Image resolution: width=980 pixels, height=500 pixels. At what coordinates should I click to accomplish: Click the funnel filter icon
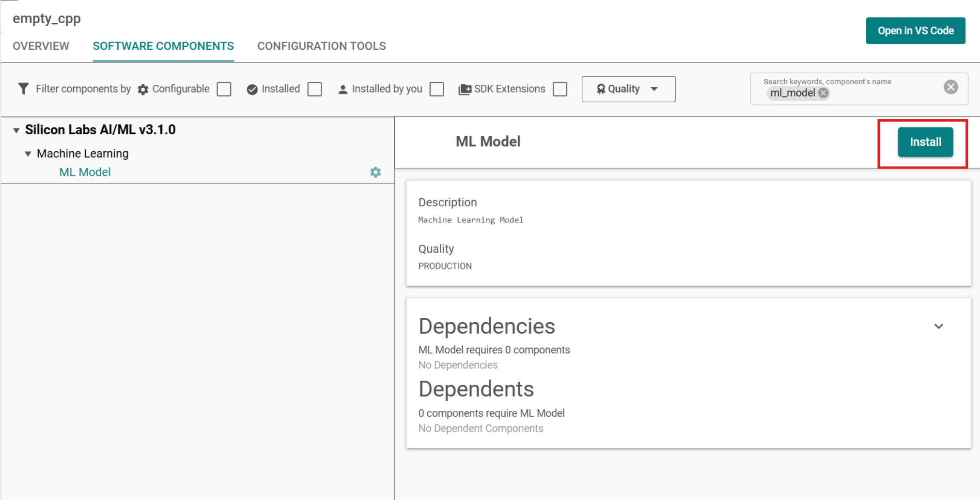(23, 89)
